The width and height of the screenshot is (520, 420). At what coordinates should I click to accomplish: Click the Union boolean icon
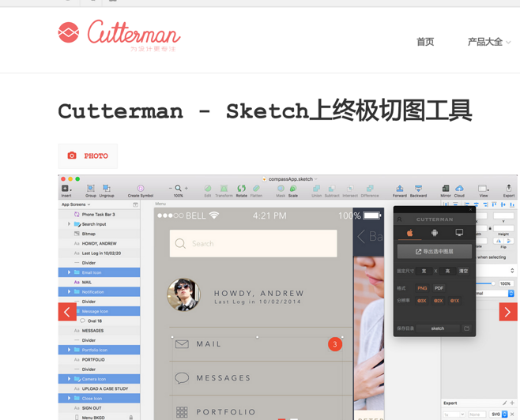317,189
